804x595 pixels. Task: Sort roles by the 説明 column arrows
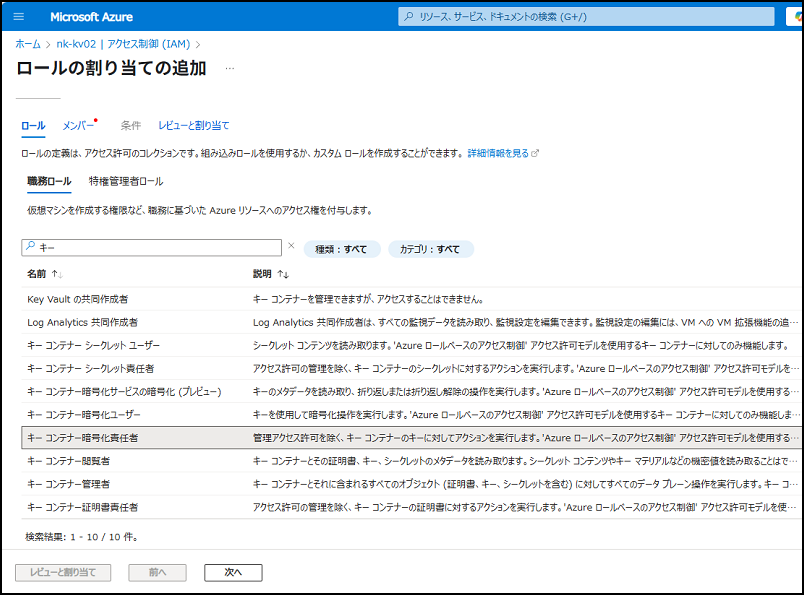click(283, 274)
